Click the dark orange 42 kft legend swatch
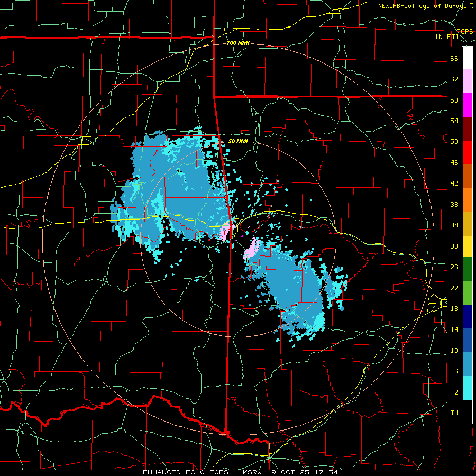 point(467,176)
